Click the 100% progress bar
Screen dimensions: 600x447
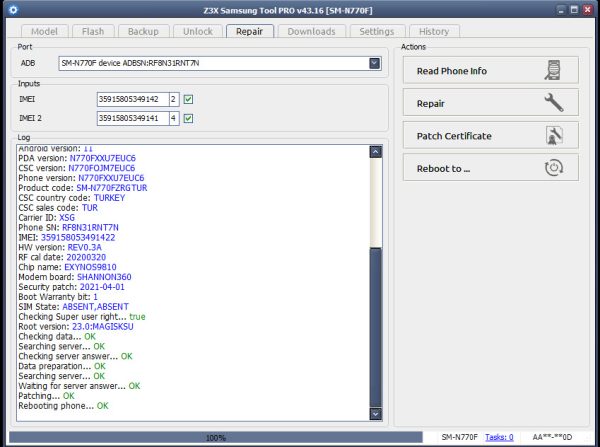[x=216, y=437]
